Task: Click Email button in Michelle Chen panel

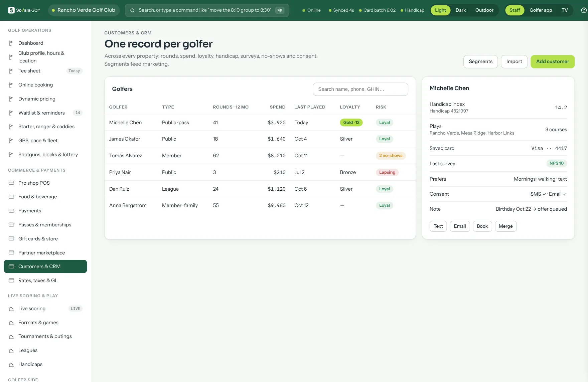Action: [x=460, y=226]
